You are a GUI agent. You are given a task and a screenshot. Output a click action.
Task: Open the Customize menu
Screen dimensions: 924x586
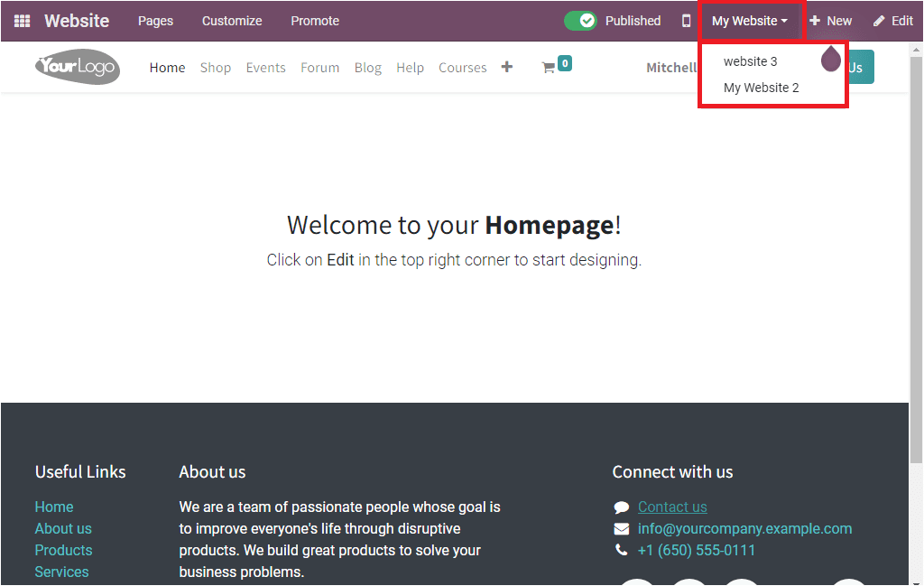point(231,20)
